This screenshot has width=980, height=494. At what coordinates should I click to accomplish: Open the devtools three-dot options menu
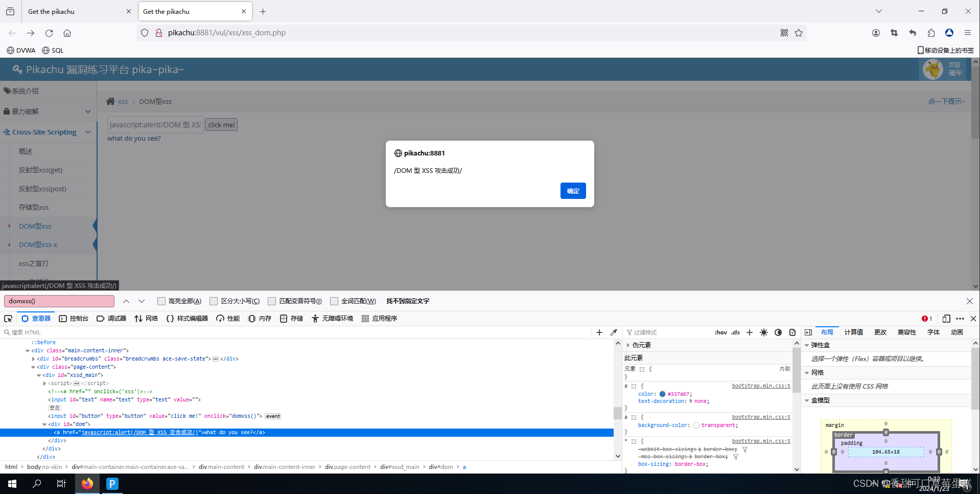pyautogui.click(x=960, y=319)
